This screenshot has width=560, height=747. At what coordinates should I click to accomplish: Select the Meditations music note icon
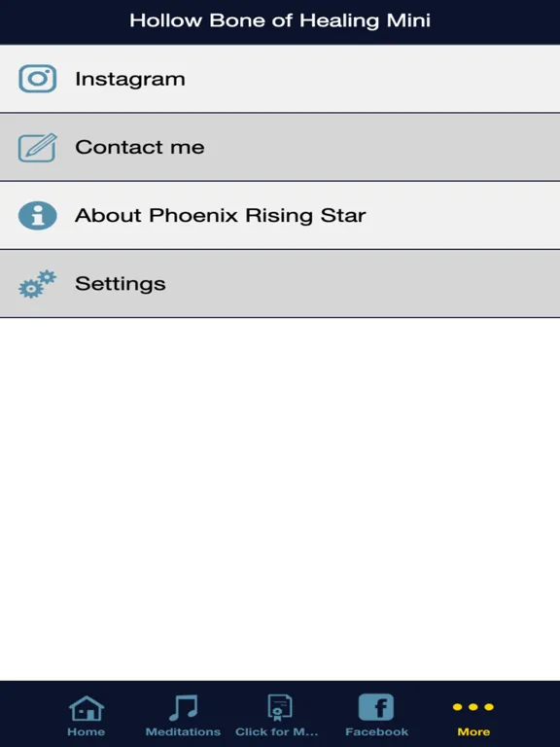184,707
